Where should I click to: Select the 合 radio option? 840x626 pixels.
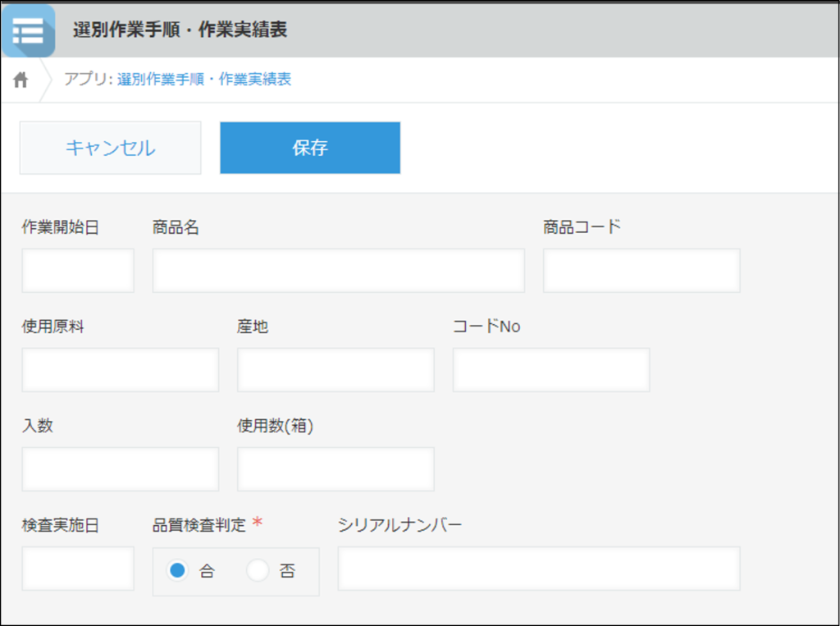tap(177, 571)
